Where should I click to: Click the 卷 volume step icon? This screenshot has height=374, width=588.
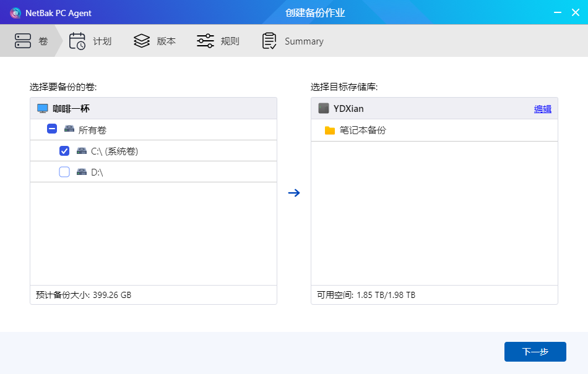tap(23, 41)
